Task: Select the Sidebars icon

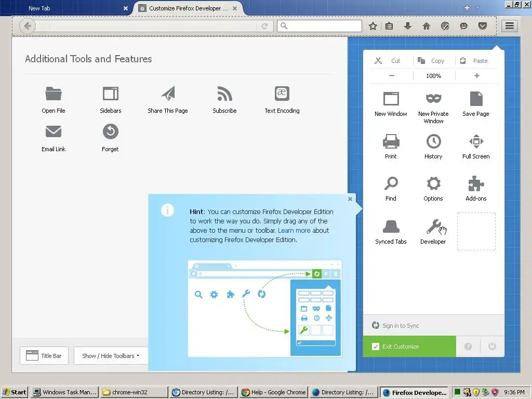Action: [111, 94]
